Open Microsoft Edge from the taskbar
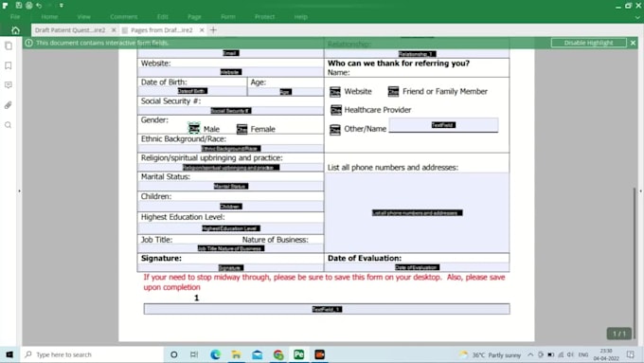Viewport: 644px width, 363px height. point(215,354)
